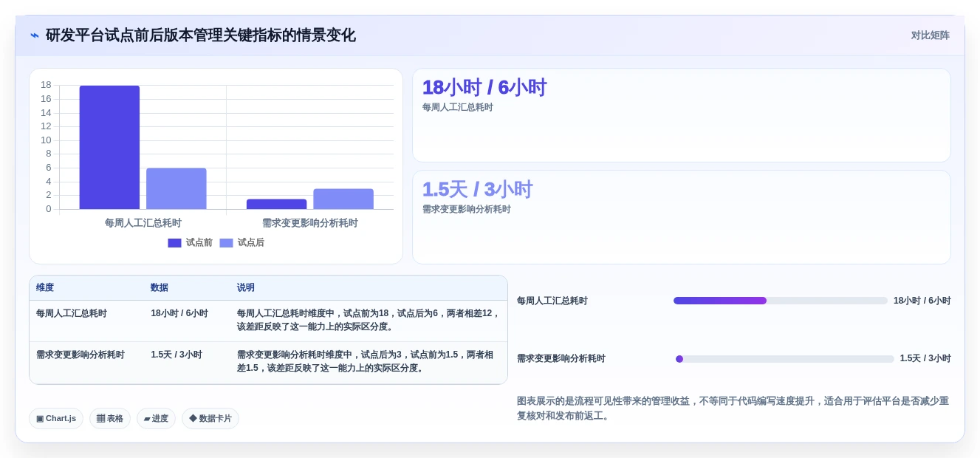Click the 数据 column header
Image resolution: width=980 pixels, height=458 pixels.
tap(160, 287)
